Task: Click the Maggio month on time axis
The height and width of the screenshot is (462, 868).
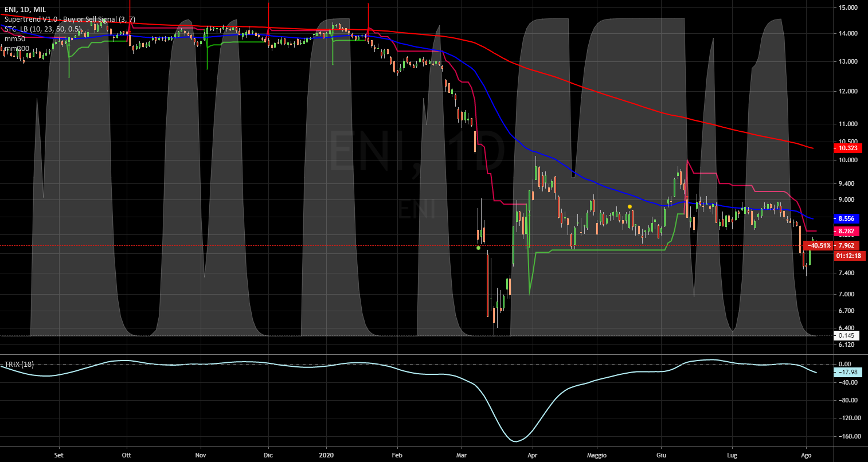Action: click(596, 456)
